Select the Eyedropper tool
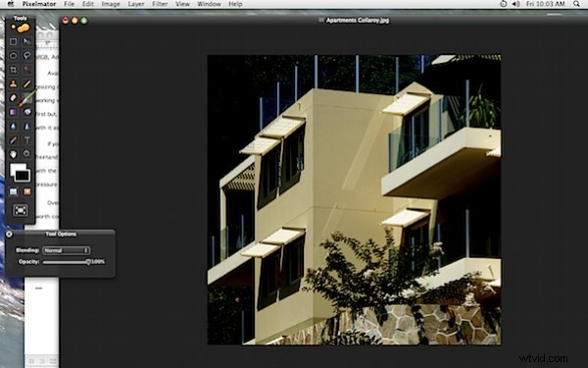 pos(13,140)
